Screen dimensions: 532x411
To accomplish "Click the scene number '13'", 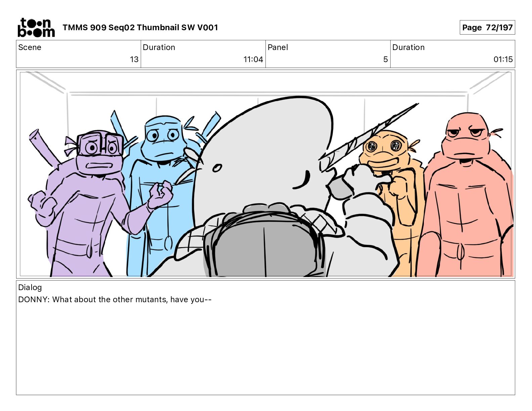I will [x=134, y=59].
